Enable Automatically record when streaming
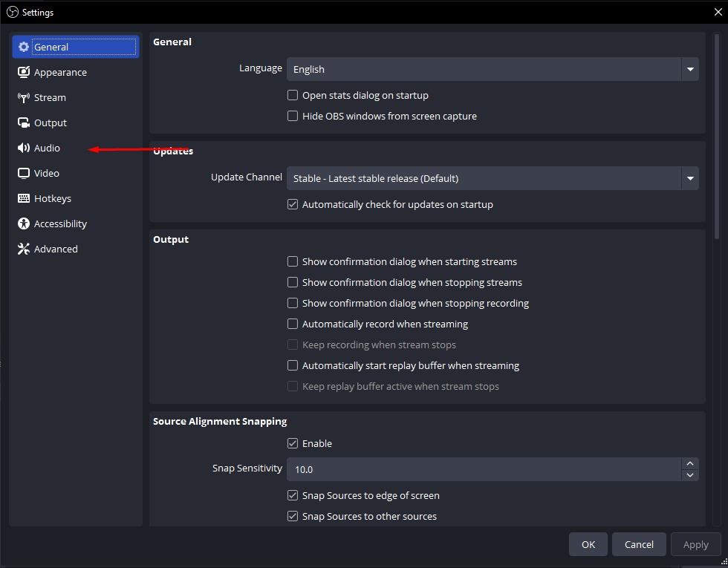This screenshot has height=568, width=728. (293, 324)
